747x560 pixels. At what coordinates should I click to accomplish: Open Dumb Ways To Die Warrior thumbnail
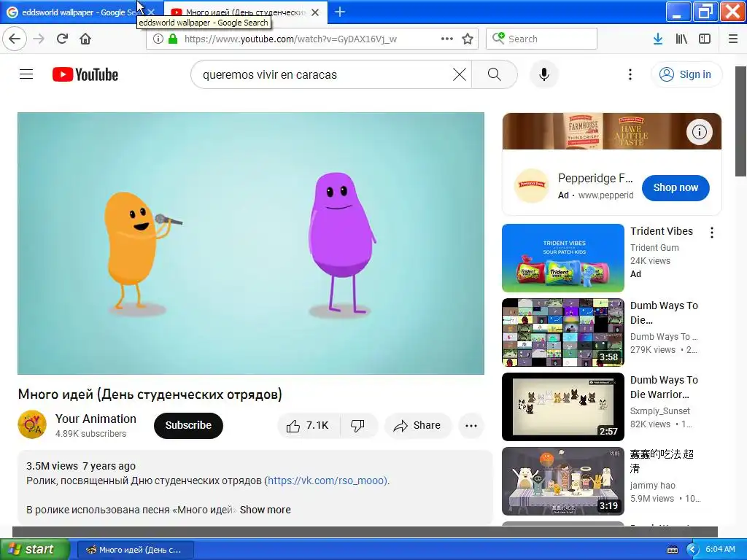pos(562,407)
